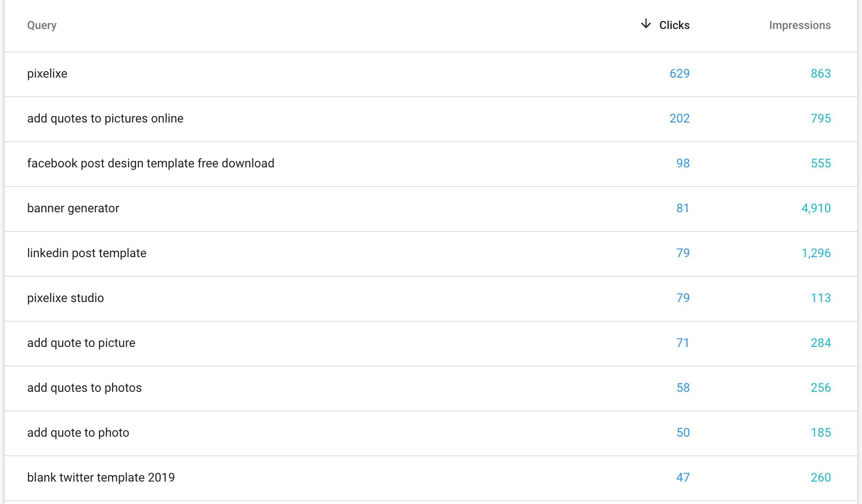Click the 555 impressions value
862x504 pixels.
coord(820,163)
